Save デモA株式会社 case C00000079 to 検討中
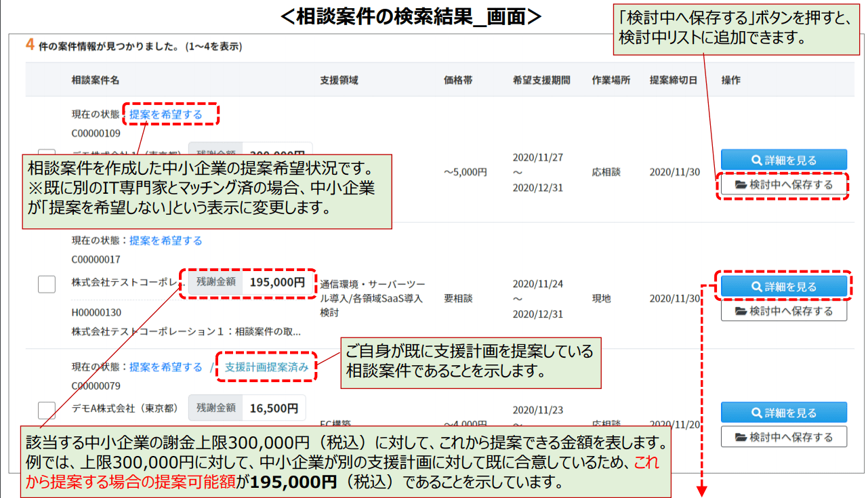868x498 pixels. (x=784, y=437)
